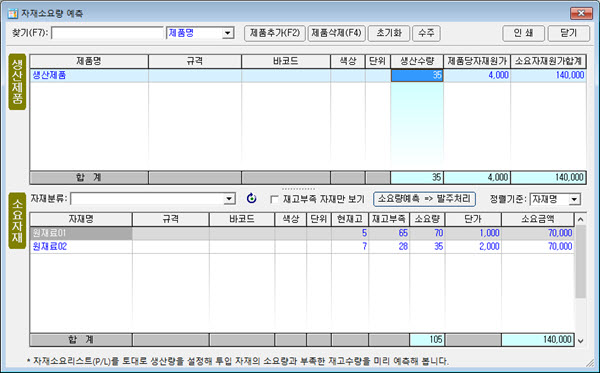Click the window title bar app icon

tap(13, 13)
